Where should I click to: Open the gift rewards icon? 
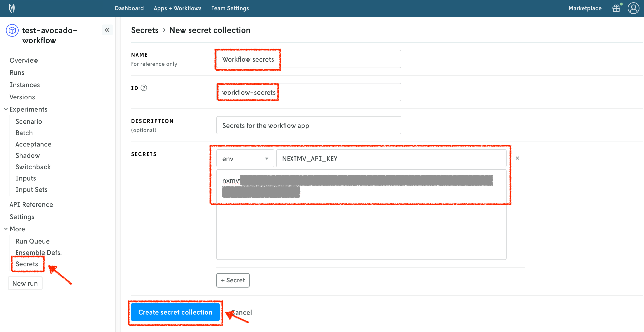click(616, 8)
